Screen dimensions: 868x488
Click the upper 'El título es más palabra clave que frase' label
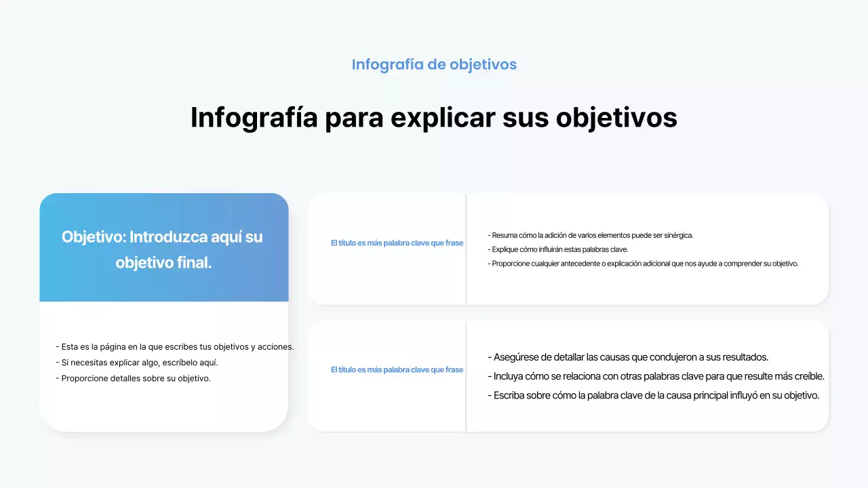click(x=397, y=243)
